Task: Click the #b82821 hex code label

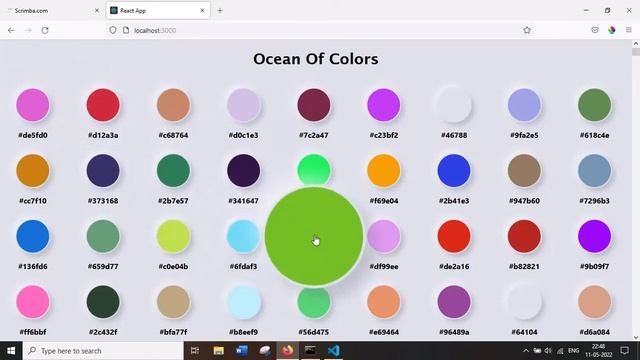Action: pos(524,267)
